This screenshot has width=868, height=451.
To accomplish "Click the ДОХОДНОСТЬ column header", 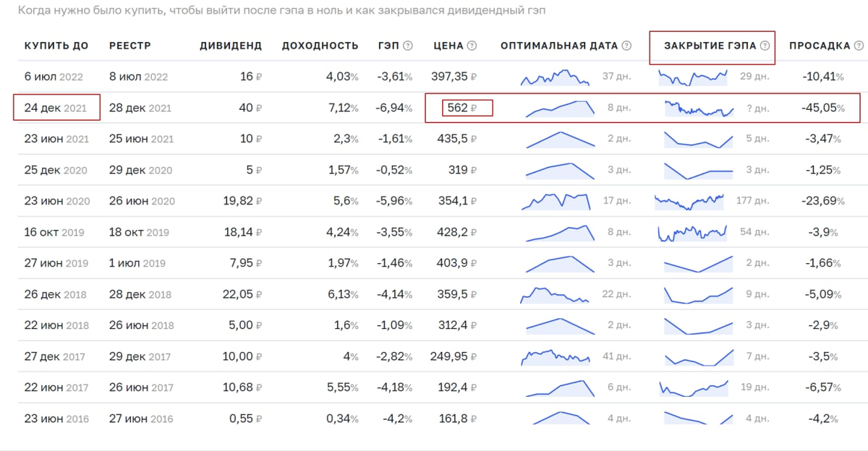I will coord(320,46).
